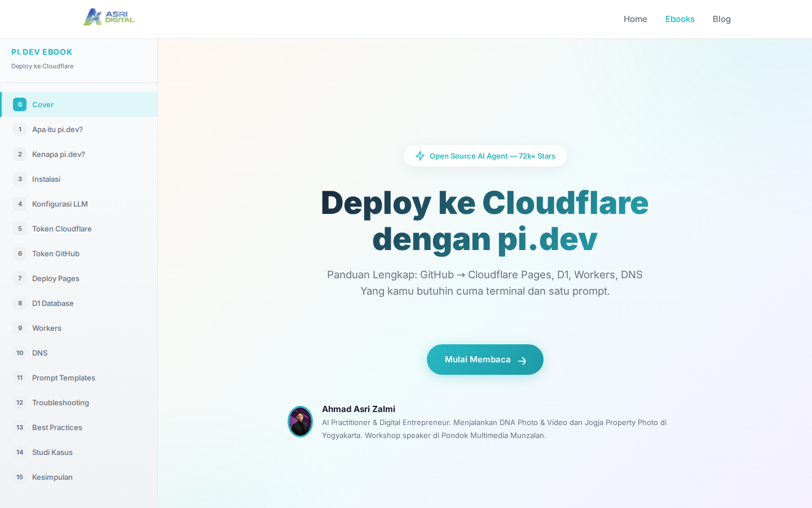Screen dimensions: 812x508
Task: Open DNS chapter in sidebar
Action: pyautogui.click(x=79, y=353)
